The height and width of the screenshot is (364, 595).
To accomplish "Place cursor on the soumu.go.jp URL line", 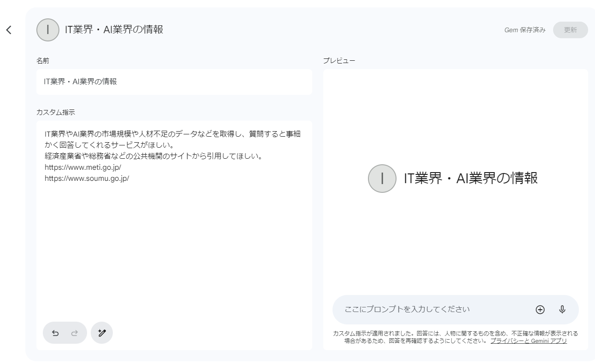I will pyautogui.click(x=87, y=179).
